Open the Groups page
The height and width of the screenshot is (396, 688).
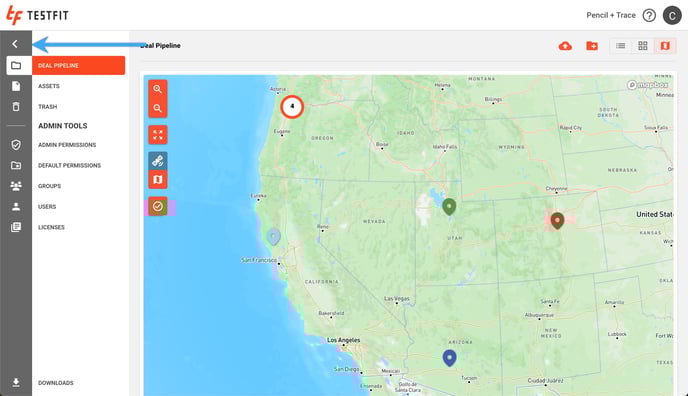49,186
